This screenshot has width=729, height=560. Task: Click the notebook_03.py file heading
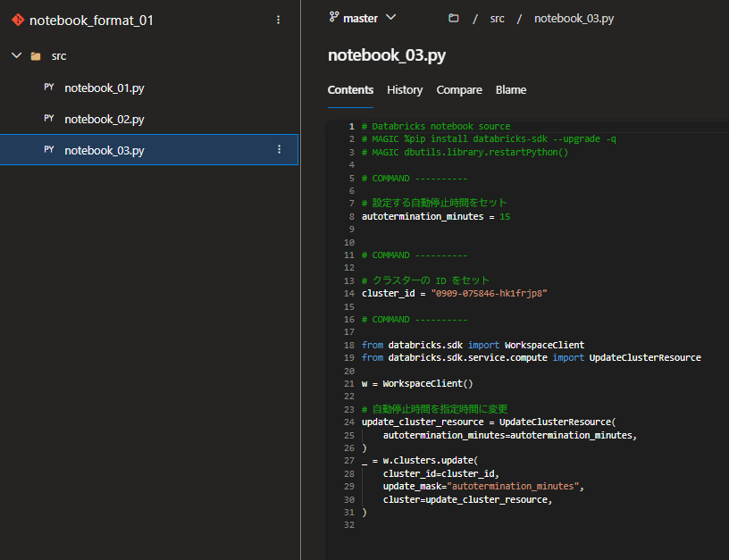coord(386,55)
